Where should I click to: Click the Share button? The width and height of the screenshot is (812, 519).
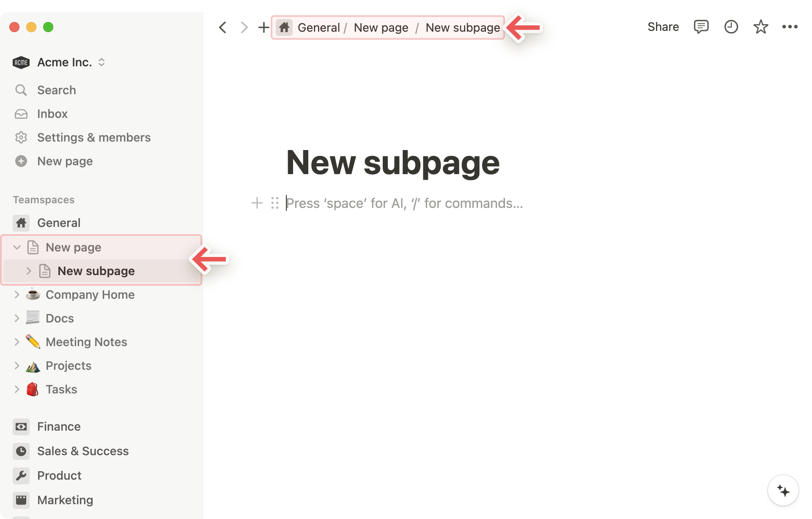click(x=663, y=27)
